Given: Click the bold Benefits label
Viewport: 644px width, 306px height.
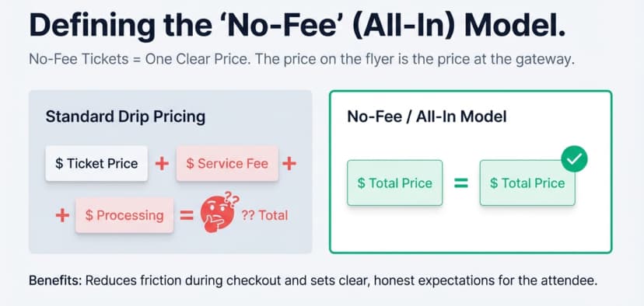Looking at the screenshot, I should click(55, 281).
